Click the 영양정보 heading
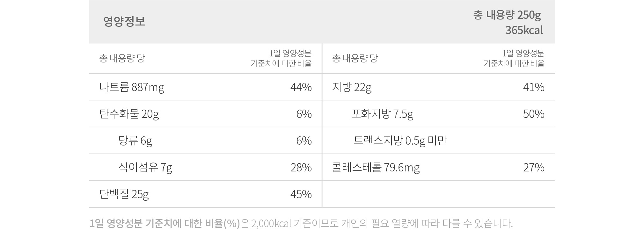The height and width of the screenshot is (231, 644). pyautogui.click(x=124, y=21)
